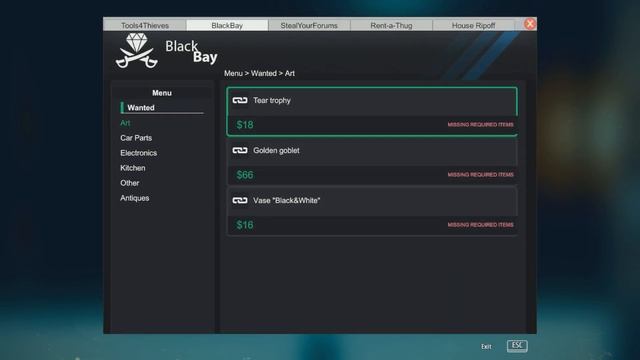
Task: Open the Car Parts category
Action: [136, 138]
